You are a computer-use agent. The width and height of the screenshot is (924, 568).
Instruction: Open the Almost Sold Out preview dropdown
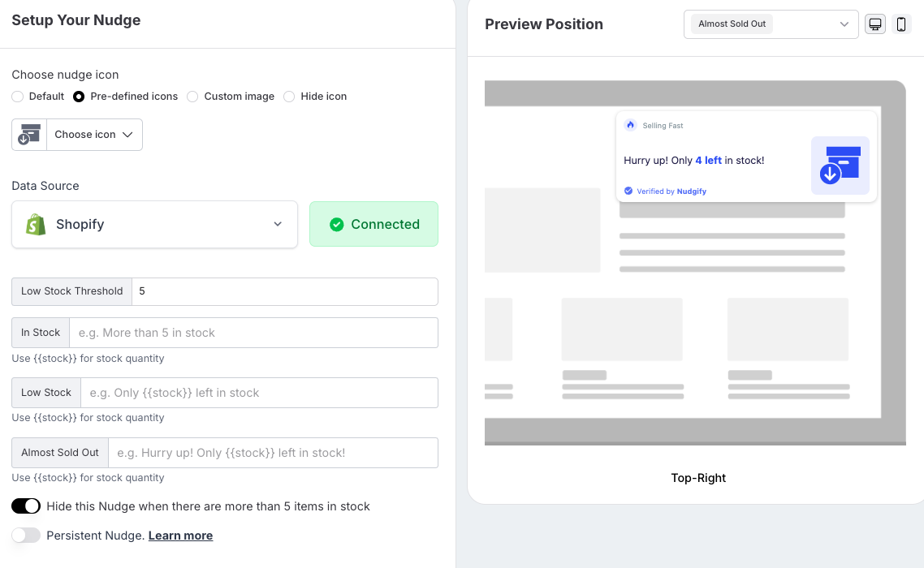(x=771, y=24)
